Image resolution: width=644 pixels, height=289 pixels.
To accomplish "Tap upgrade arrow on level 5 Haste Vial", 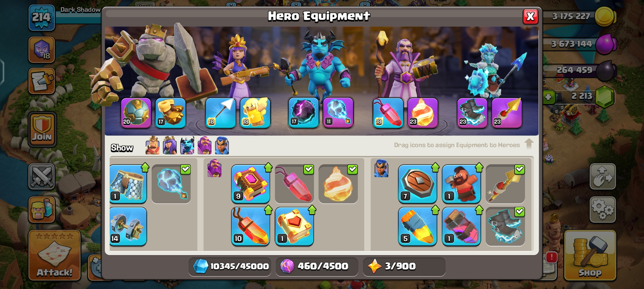I will [x=435, y=210].
